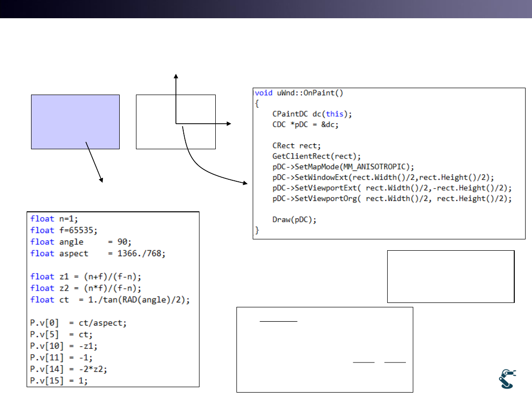The height and width of the screenshot is (399, 532).
Task: Select the blue filled rectangle
Action: [75, 122]
